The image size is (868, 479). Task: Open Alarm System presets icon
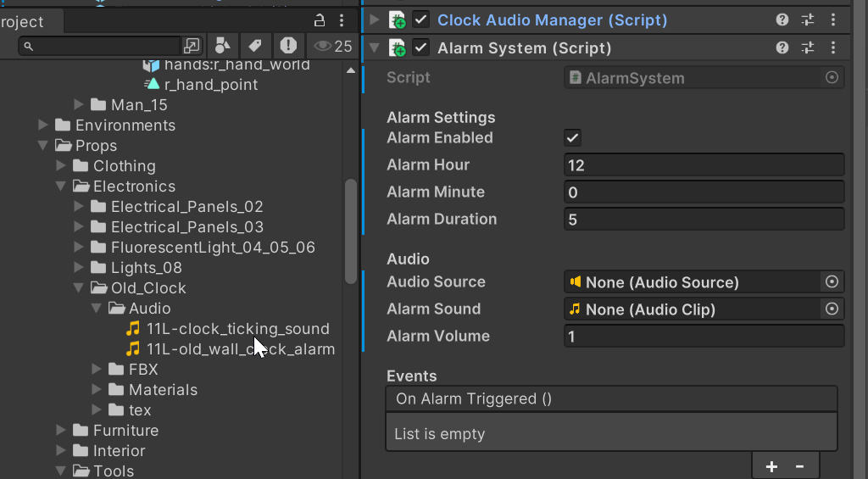(x=808, y=47)
